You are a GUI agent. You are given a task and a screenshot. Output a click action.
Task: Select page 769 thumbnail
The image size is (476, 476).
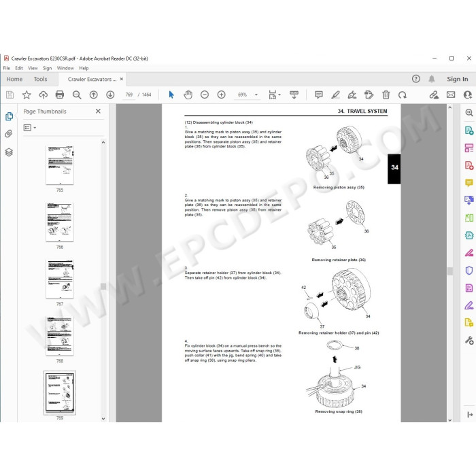pos(60,393)
